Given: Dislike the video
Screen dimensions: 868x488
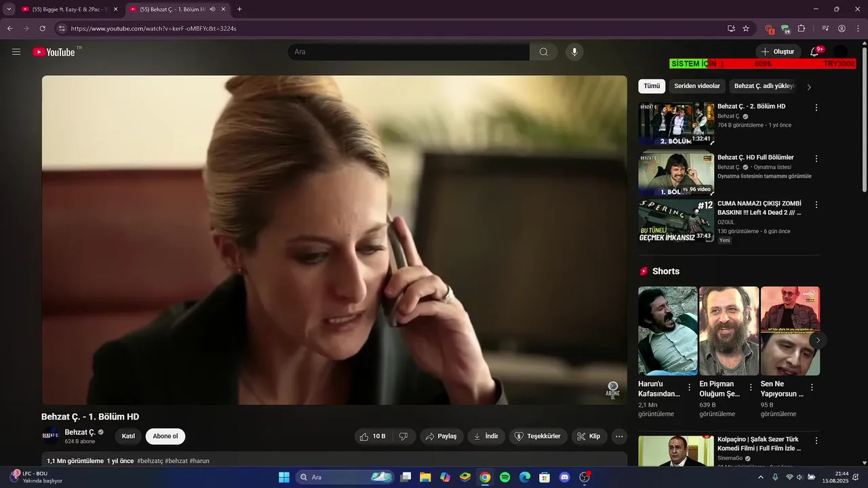Looking at the screenshot, I should coord(403,436).
